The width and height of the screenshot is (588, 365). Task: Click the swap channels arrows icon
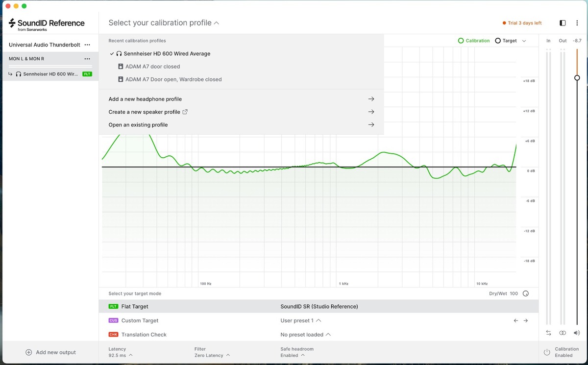point(548,333)
